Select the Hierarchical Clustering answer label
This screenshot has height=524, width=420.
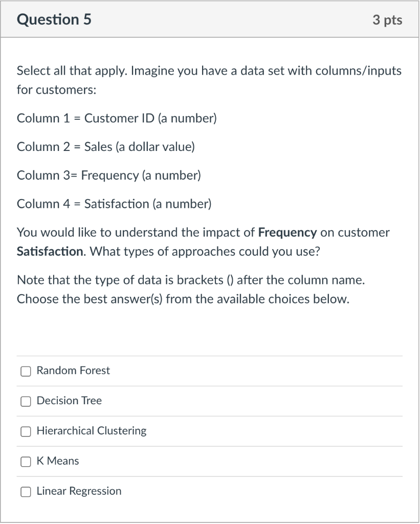91,431
